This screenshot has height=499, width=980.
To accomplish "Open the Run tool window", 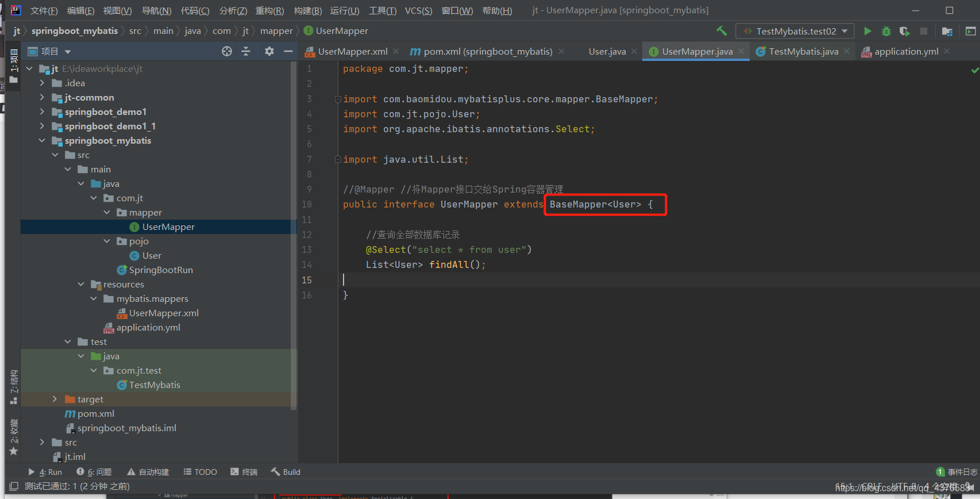I will point(45,472).
